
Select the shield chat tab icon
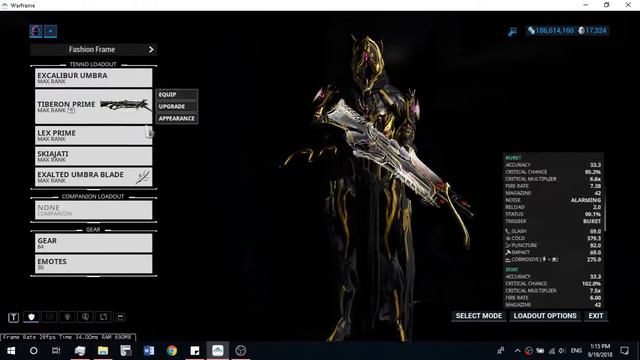[x=31, y=317]
